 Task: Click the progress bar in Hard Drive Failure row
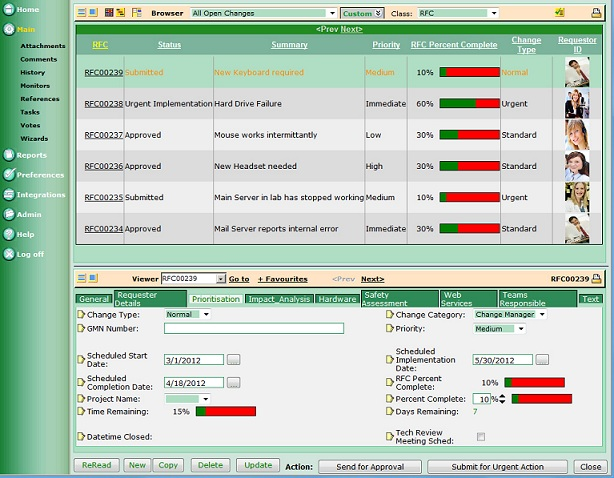point(470,103)
